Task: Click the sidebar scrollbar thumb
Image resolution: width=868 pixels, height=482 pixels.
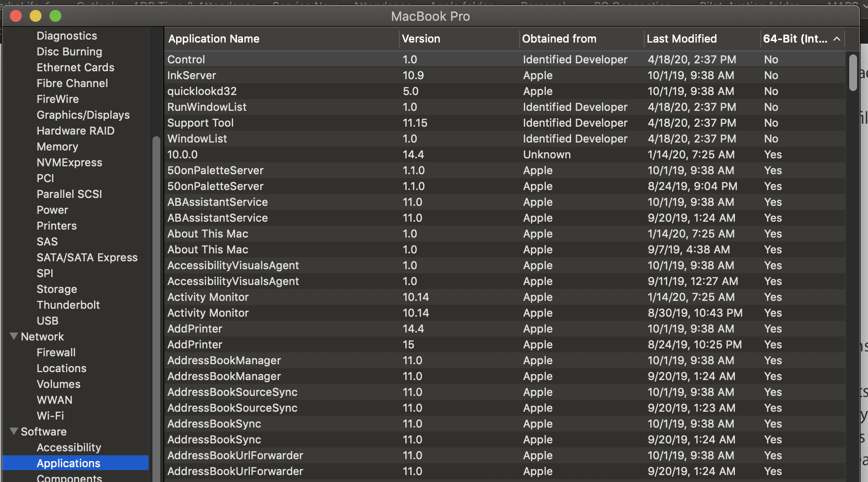Action: click(156, 309)
